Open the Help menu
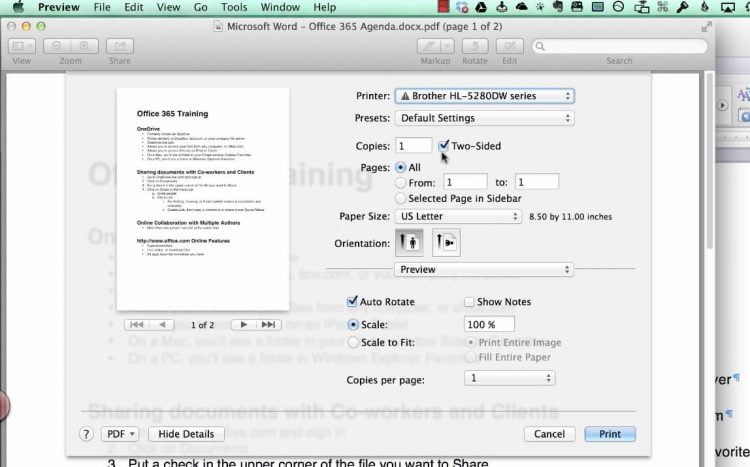 (324, 7)
